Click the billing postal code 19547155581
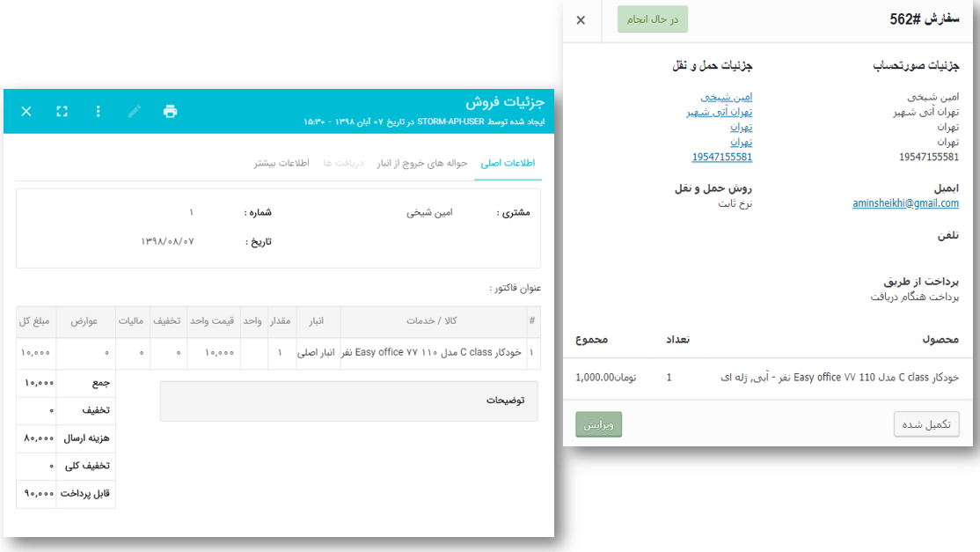 pyautogui.click(x=929, y=157)
